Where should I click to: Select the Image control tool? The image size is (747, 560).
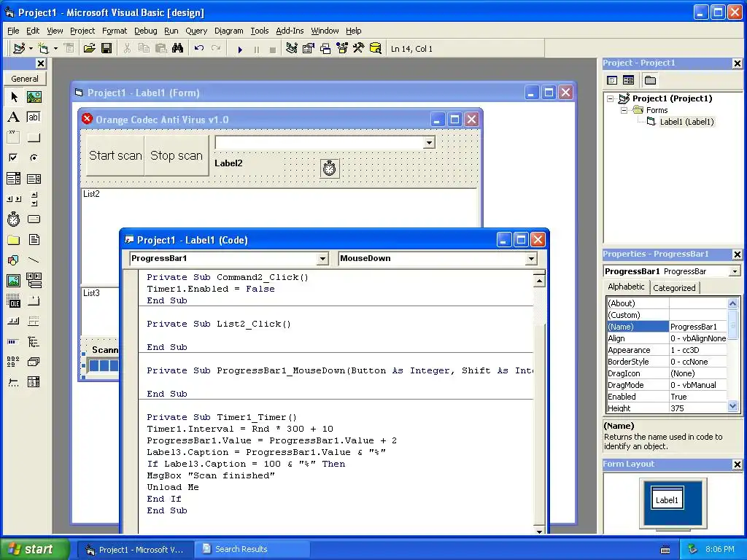pos(14,281)
